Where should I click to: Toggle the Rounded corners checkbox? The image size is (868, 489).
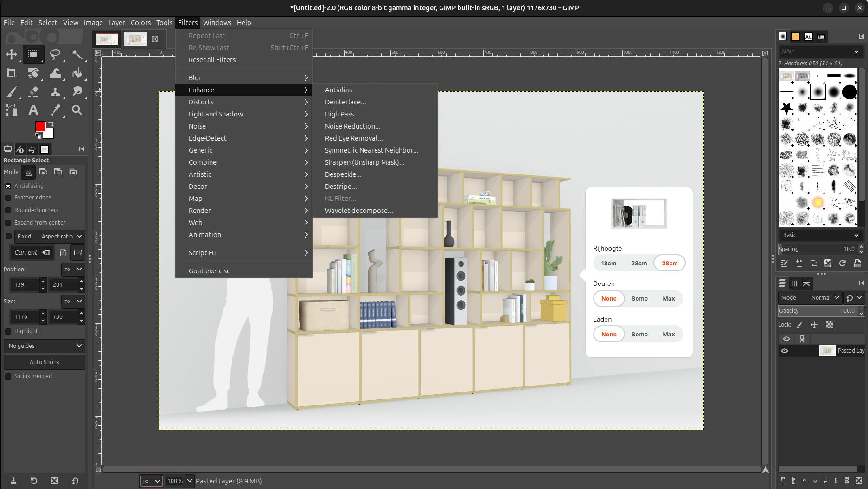tap(8, 210)
